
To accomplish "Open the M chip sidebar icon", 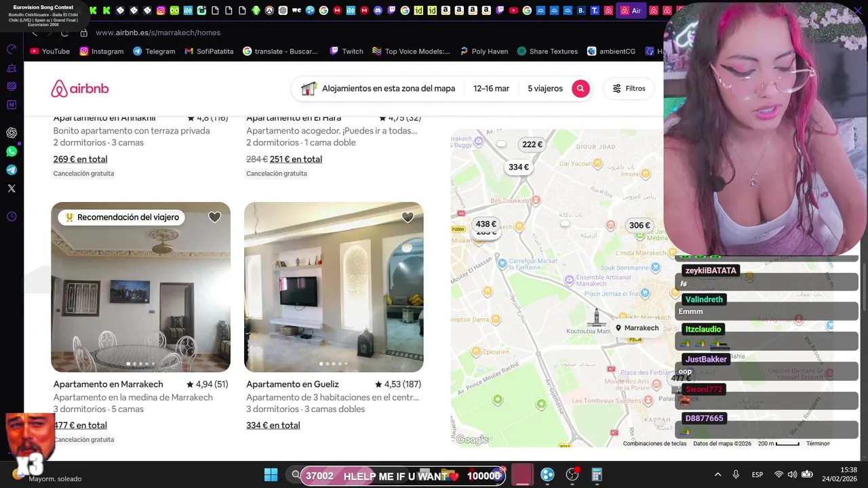I will [x=12, y=105].
